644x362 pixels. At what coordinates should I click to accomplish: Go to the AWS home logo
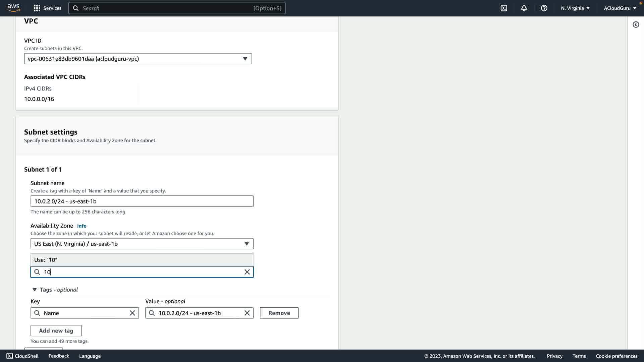(x=13, y=8)
